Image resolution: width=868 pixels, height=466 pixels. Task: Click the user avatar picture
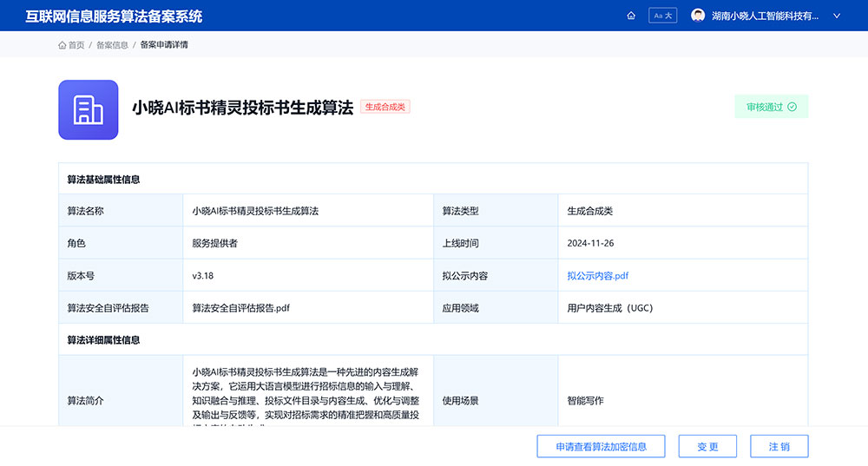point(698,16)
